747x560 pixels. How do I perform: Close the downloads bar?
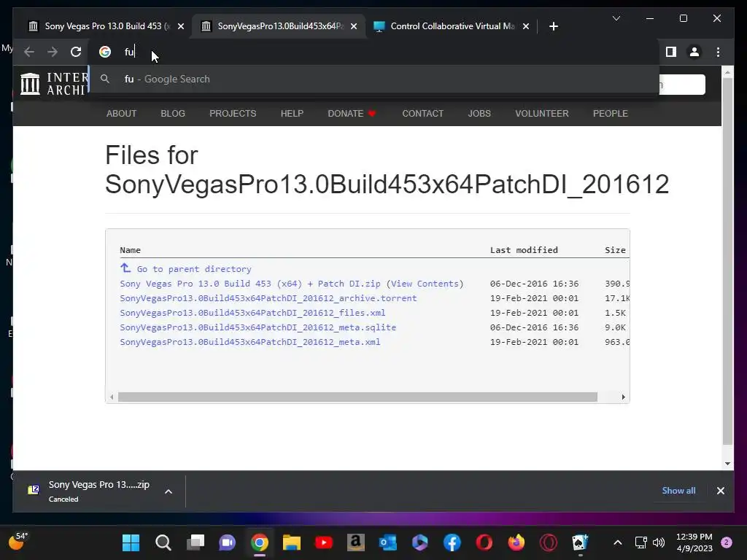(720, 491)
